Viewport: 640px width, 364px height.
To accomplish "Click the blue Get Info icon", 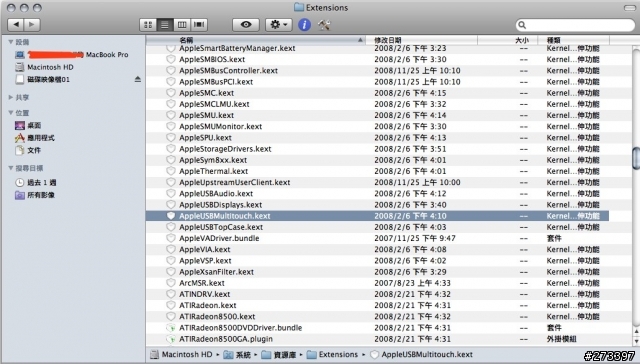I will [x=304, y=25].
